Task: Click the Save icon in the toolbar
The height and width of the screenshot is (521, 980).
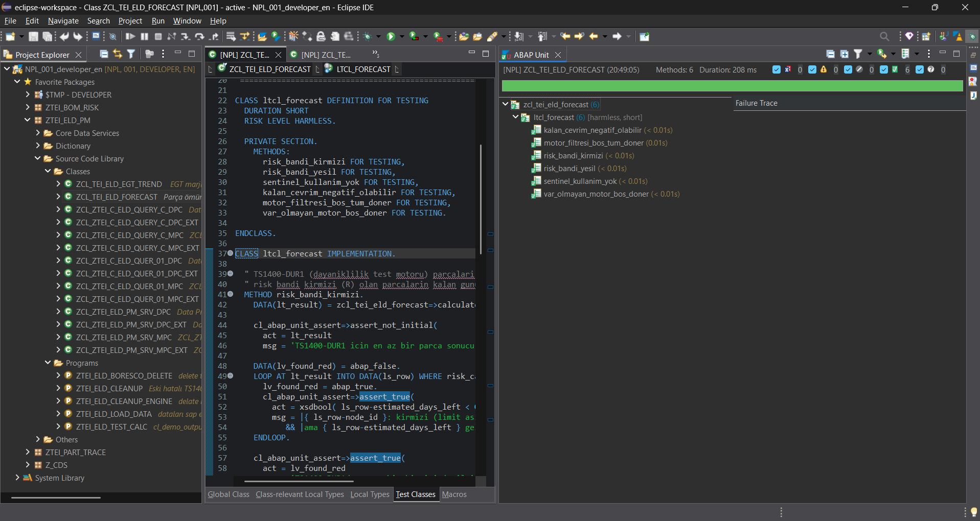Action: point(33,36)
